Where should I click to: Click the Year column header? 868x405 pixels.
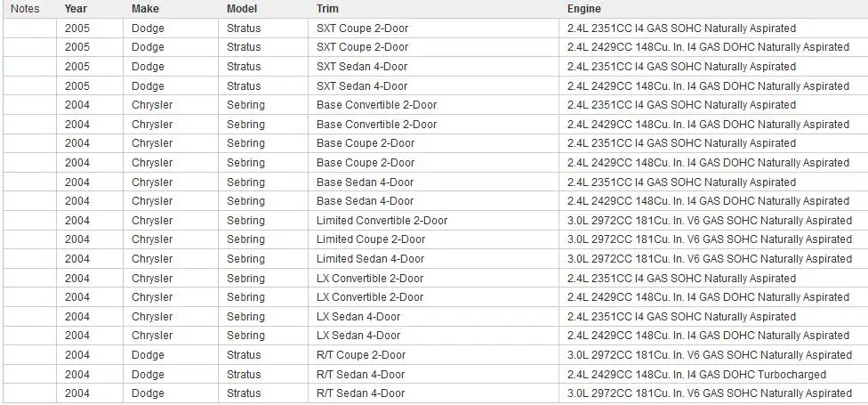click(x=76, y=9)
